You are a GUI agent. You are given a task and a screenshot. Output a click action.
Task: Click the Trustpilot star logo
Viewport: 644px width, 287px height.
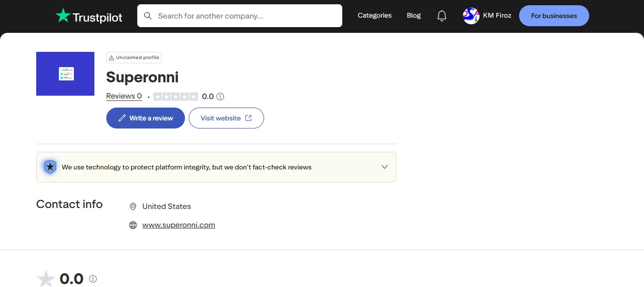click(63, 16)
